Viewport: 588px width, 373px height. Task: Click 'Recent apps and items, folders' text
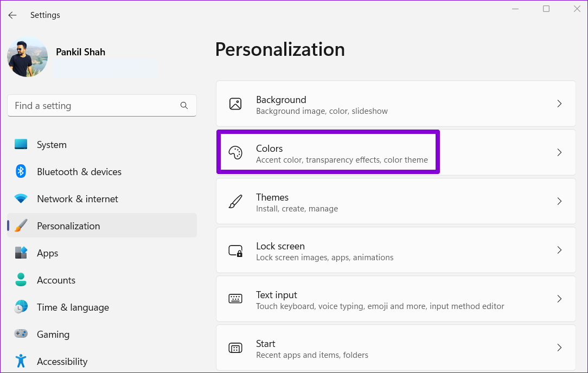(x=312, y=355)
